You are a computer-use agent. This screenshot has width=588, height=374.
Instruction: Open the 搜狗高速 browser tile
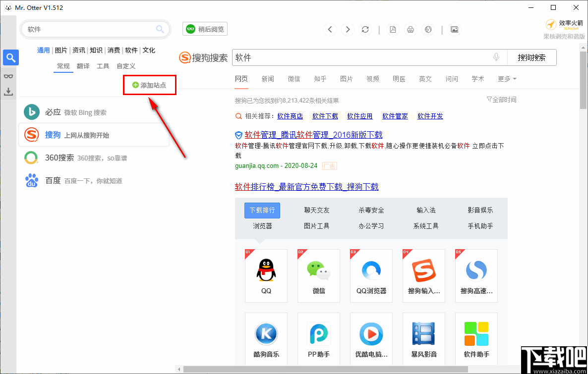point(476,276)
